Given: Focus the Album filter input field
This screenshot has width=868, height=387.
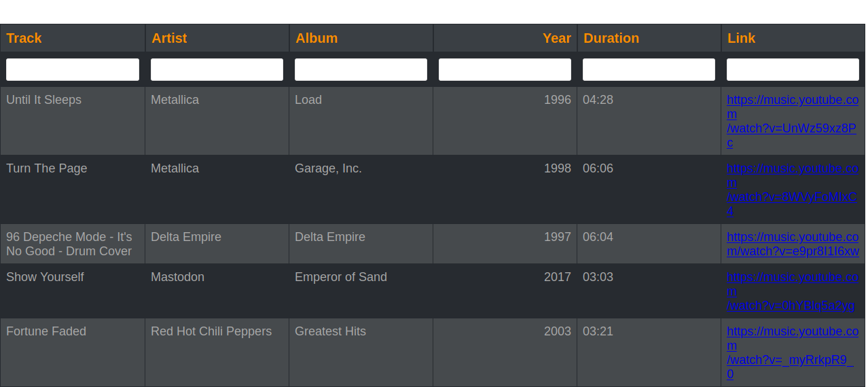Looking at the screenshot, I should point(361,69).
